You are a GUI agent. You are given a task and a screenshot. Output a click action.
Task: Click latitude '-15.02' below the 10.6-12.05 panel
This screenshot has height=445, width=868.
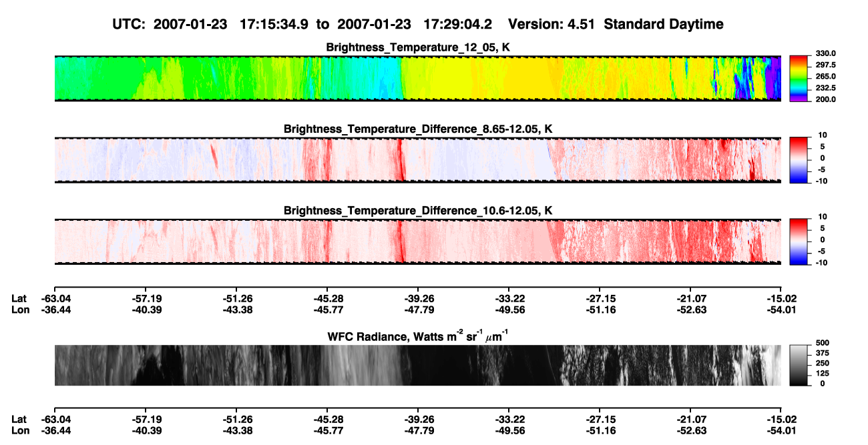pos(781,298)
